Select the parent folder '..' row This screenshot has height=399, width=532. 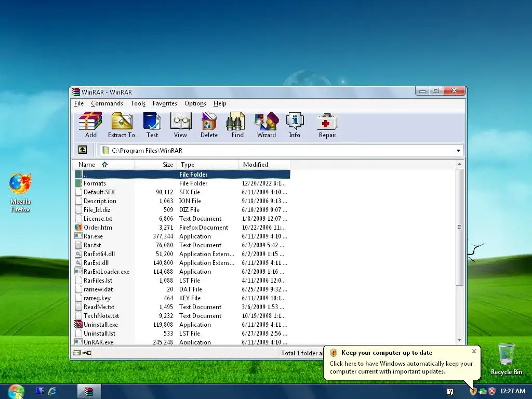point(182,175)
